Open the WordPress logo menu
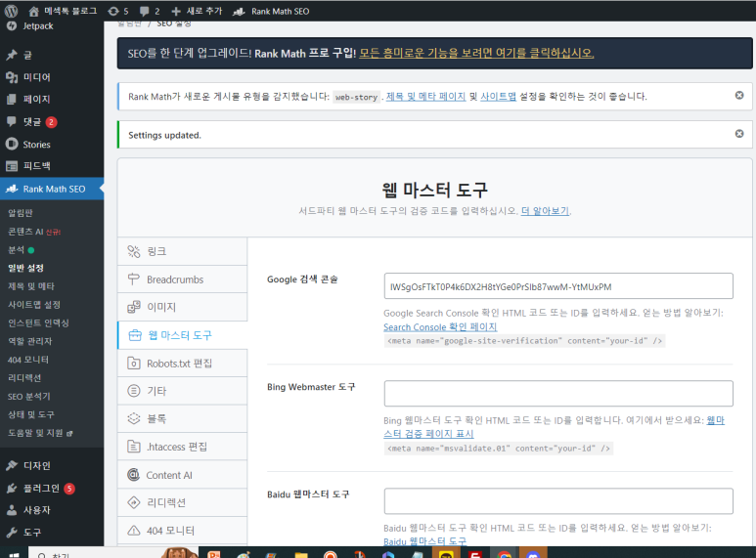The image size is (756, 558). (11, 11)
